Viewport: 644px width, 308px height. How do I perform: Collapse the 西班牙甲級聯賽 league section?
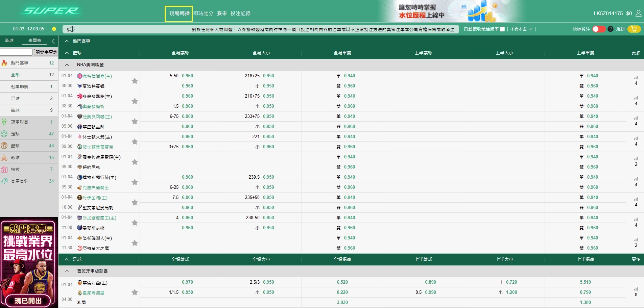(67, 271)
